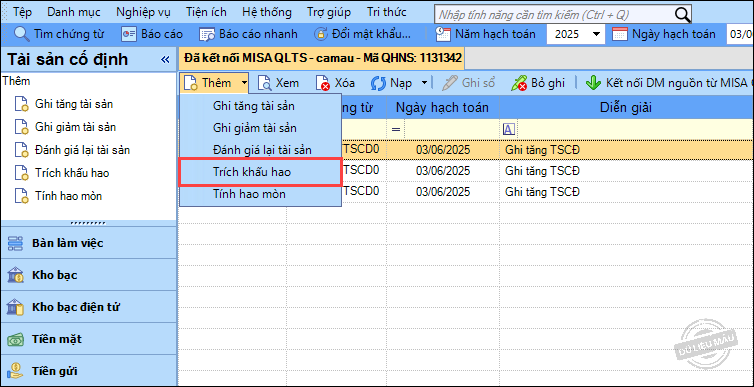This screenshot has width=754, height=387.
Task: Open the Tiện ích menu
Action: [x=206, y=12]
